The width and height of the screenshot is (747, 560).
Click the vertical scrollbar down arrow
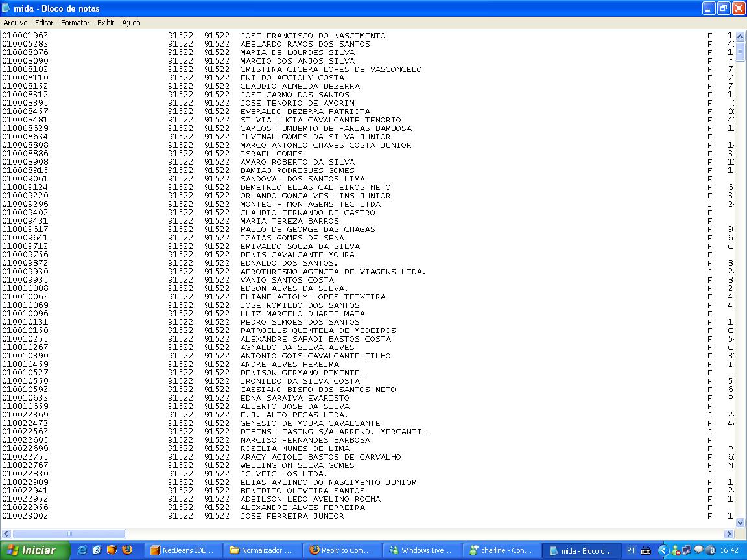click(x=741, y=523)
